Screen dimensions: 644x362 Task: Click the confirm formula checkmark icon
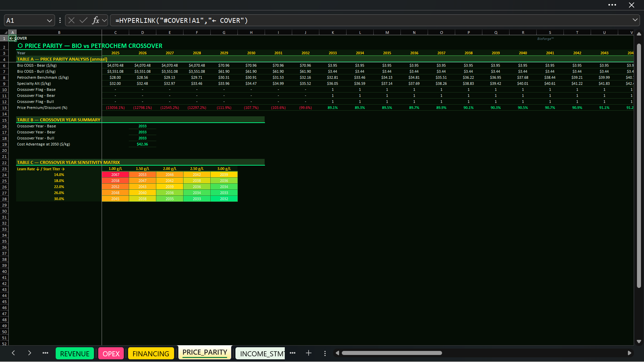pyautogui.click(x=83, y=20)
